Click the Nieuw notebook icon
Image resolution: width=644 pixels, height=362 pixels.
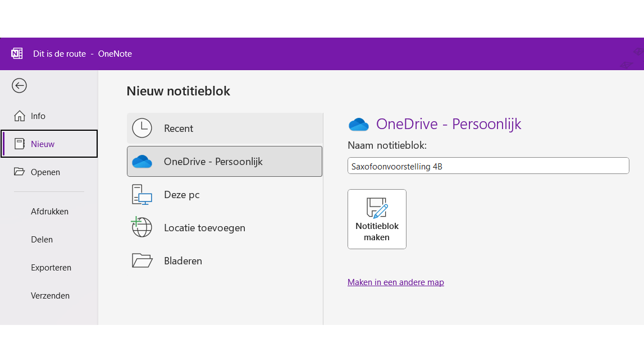[x=20, y=144]
